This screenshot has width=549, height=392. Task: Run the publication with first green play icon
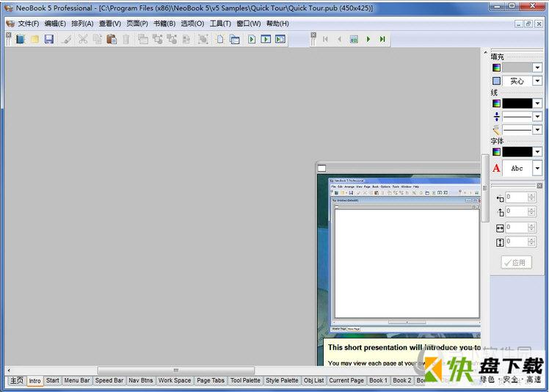click(x=252, y=39)
